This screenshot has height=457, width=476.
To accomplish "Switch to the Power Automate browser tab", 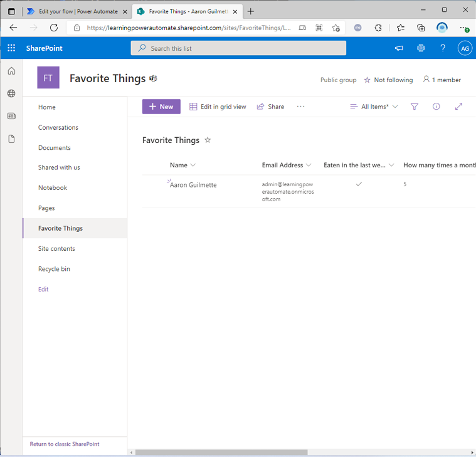I will click(72, 11).
